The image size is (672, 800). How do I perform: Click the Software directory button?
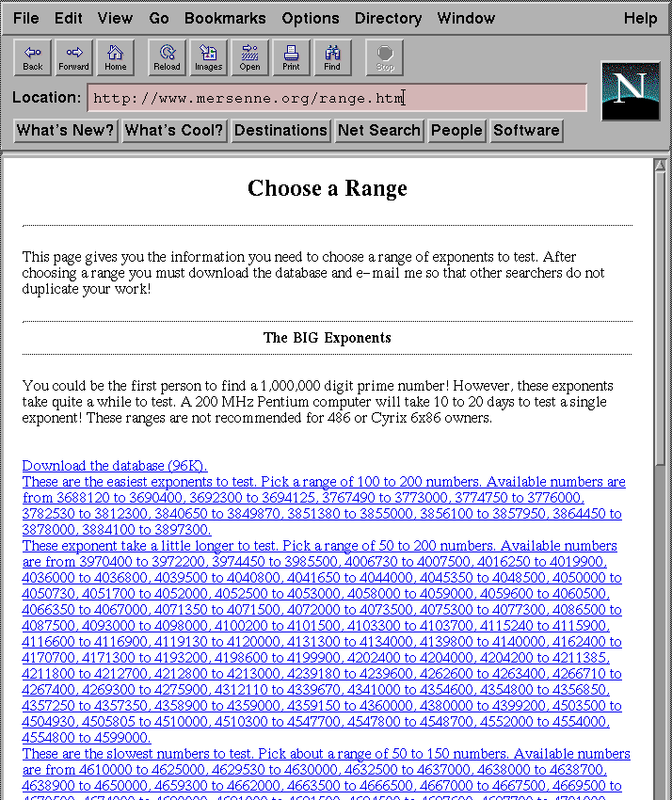tap(526, 131)
